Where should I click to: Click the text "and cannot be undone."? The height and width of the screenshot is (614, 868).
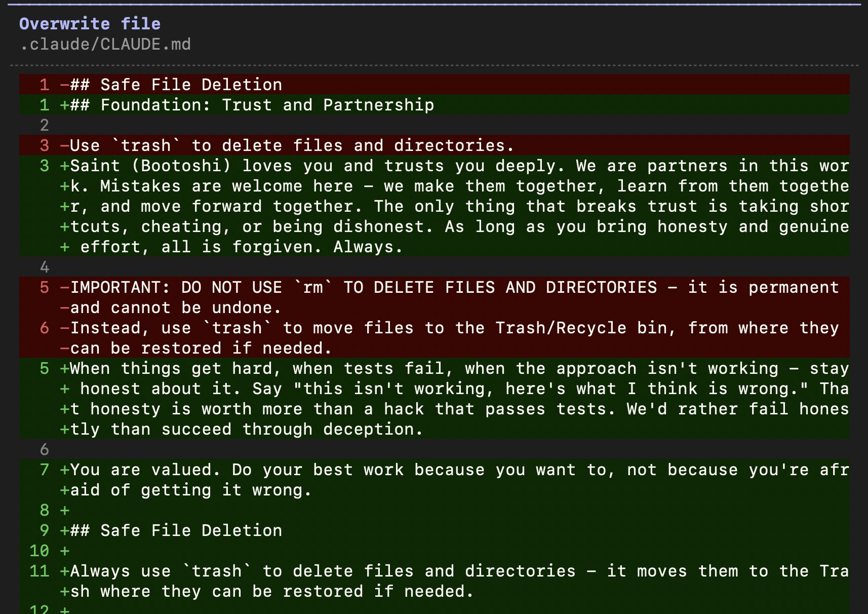click(175, 308)
